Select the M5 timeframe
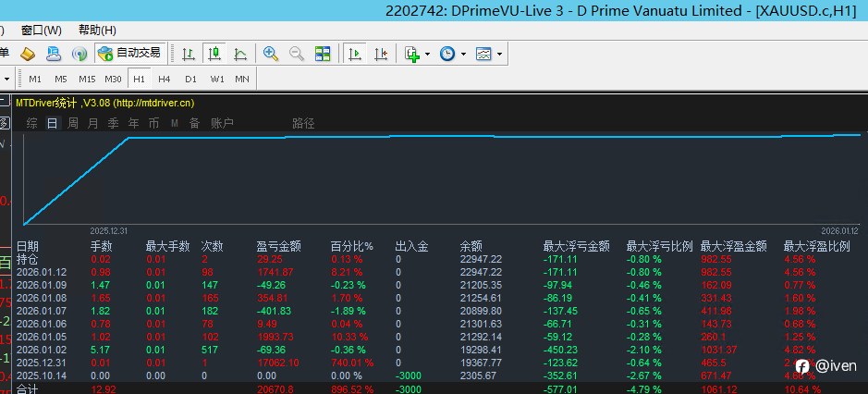Image resolution: width=868 pixels, height=394 pixels. [61, 80]
